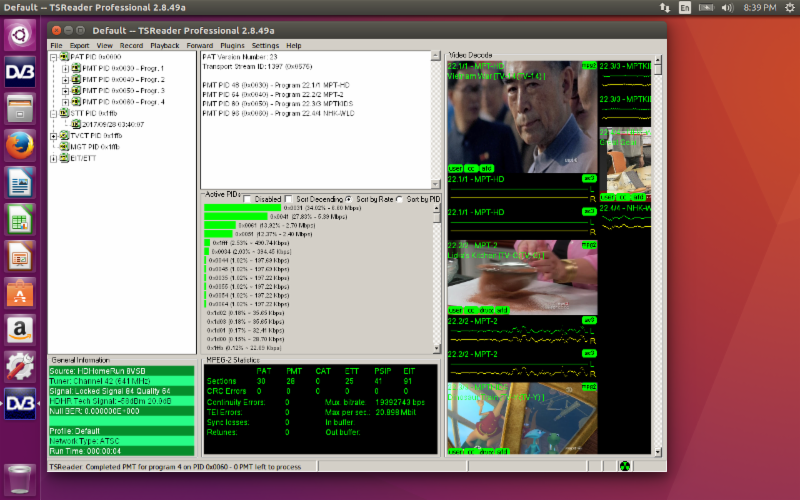Viewport: 800px width, 500px height.
Task: Enable the Disabled checkbox in Active PIDs
Action: (247, 199)
